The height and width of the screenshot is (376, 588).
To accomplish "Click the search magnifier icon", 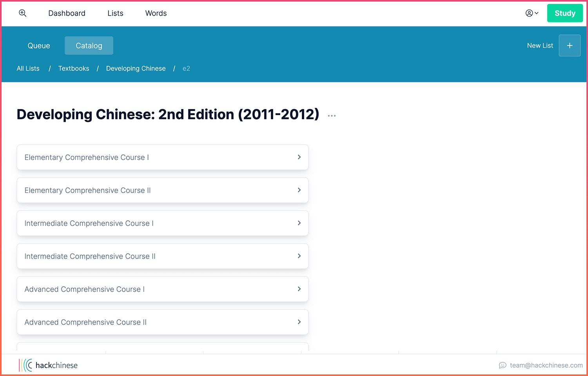I will pos(22,13).
